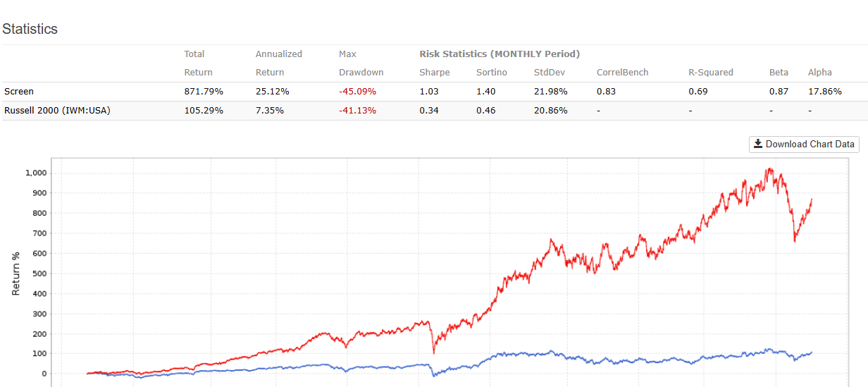
Task: Click the download icon beside Download Chart Data
Action: [758, 145]
